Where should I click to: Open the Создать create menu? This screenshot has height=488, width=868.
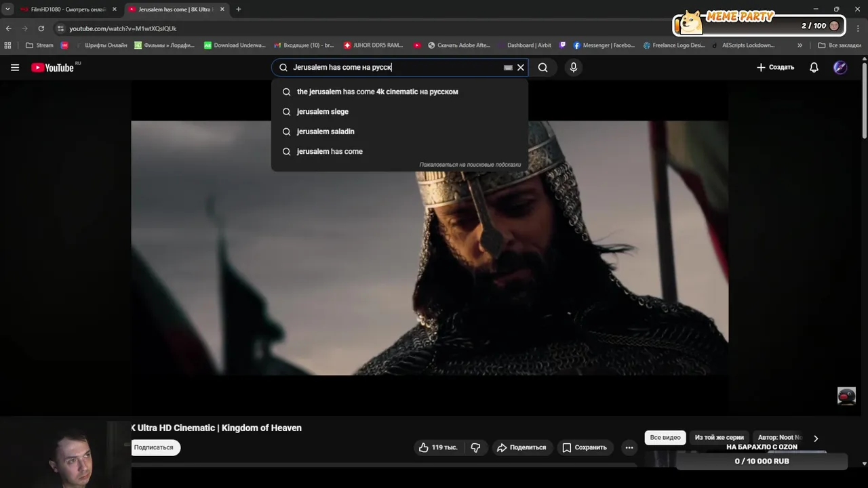tap(775, 67)
